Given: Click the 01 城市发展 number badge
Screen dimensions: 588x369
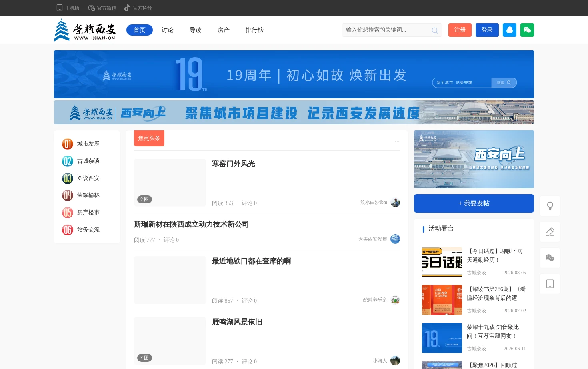Looking at the screenshot, I should pos(68,144).
